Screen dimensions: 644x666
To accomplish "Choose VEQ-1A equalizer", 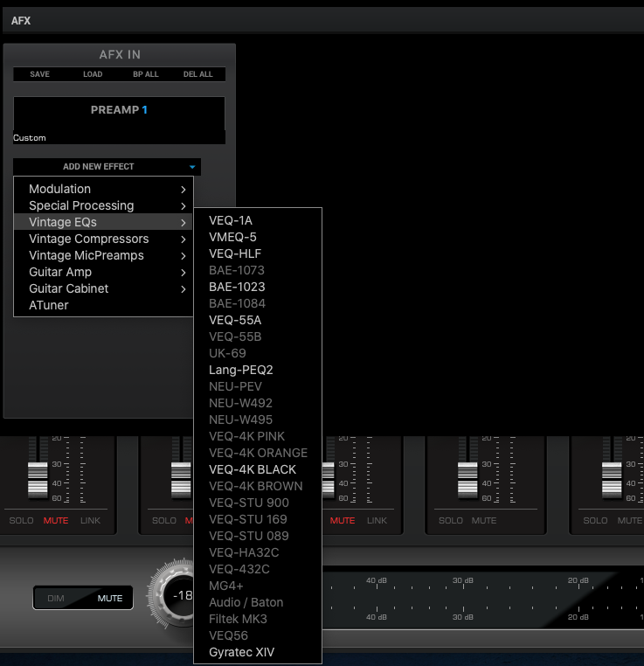I will [258, 220].
